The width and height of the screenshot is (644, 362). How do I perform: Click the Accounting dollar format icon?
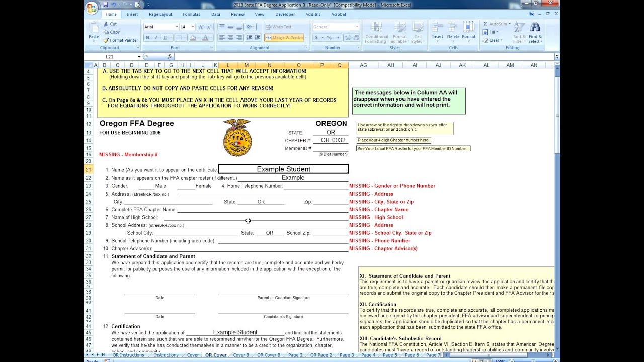point(316,38)
